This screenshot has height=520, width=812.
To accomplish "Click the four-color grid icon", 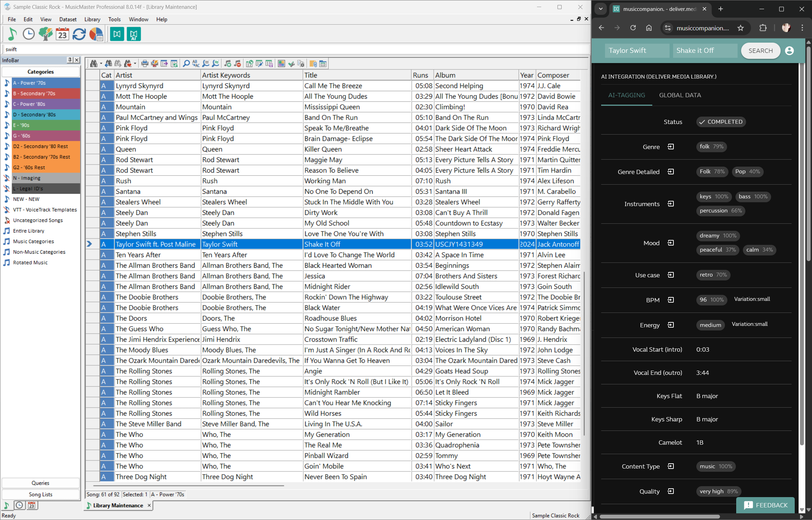I will point(281,64).
